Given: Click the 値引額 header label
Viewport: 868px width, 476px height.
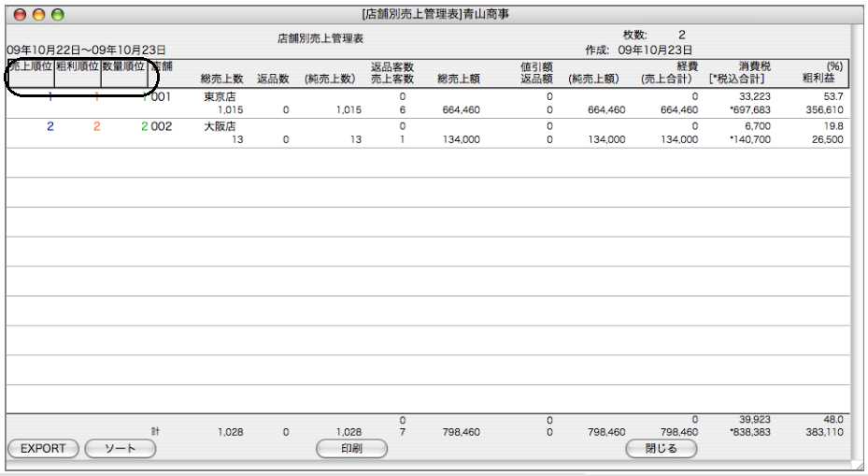Looking at the screenshot, I should tap(536, 66).
